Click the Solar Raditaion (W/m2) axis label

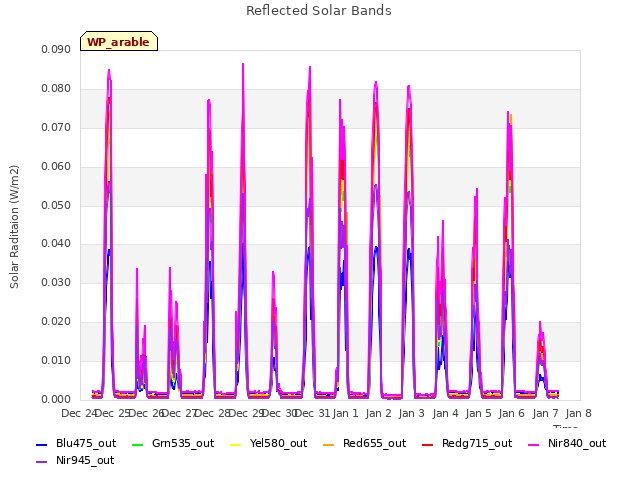(x=14, y=227)
